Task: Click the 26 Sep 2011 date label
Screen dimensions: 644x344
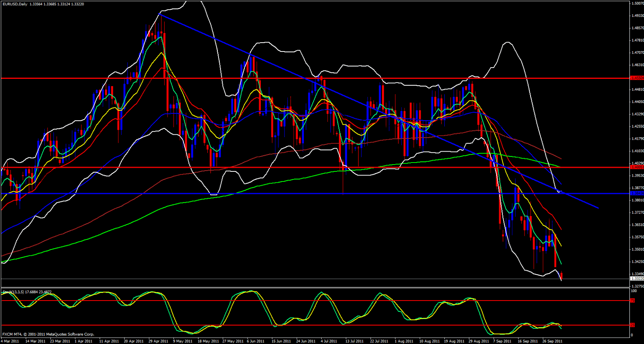Action: coord(552,341)
